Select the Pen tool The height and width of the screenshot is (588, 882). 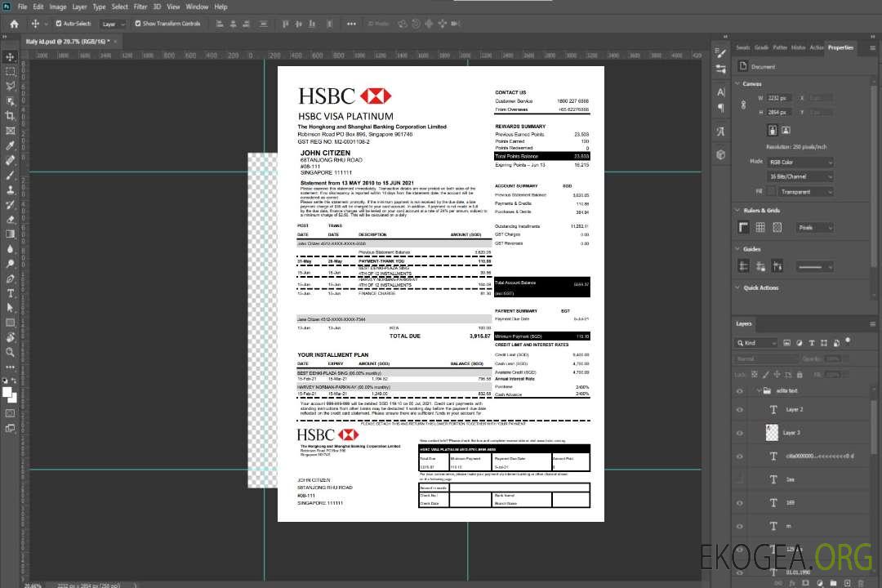10,278
